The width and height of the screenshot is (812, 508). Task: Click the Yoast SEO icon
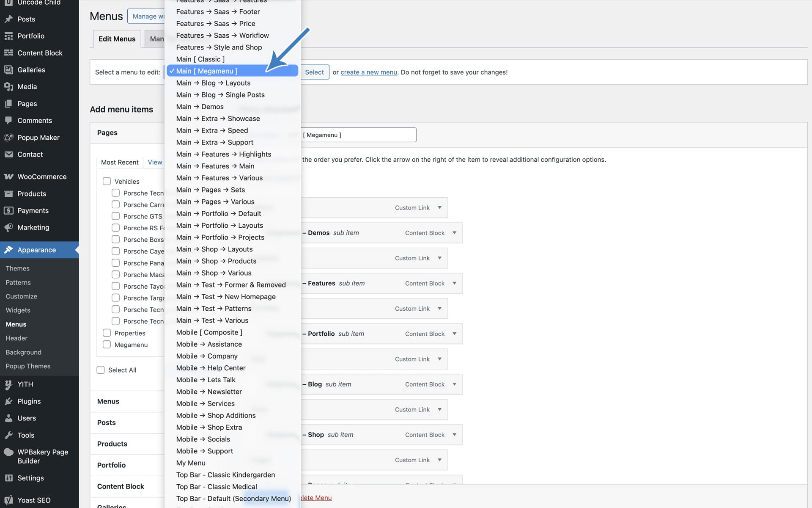[8, 500]
